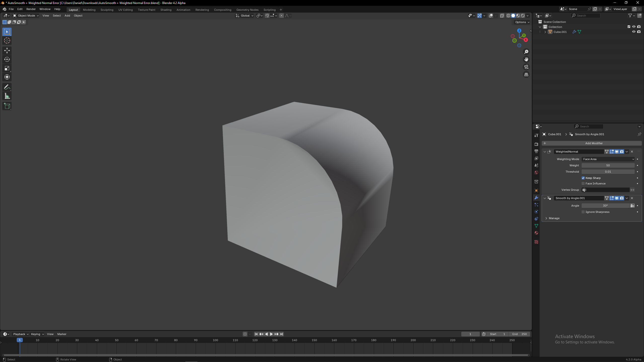Open the Output properties tab
This screenshot has width=644, height=362.
(536, 151)
